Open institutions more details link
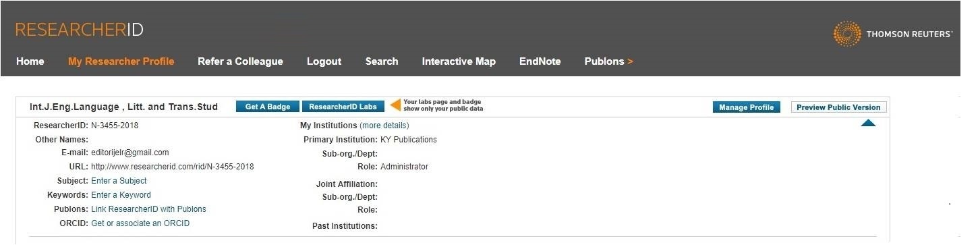The width and height of the screenshot is (980, 245). (x=384, y=126)
